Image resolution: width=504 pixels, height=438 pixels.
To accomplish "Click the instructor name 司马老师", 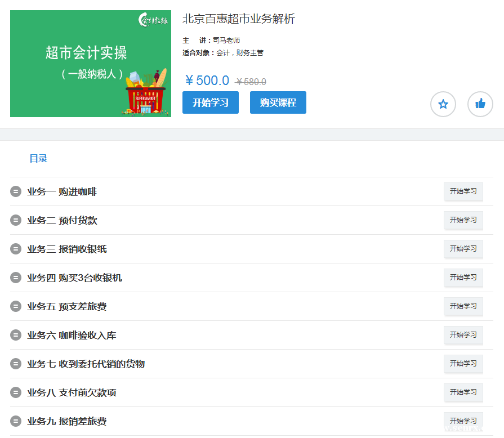I will click(226, 41).
